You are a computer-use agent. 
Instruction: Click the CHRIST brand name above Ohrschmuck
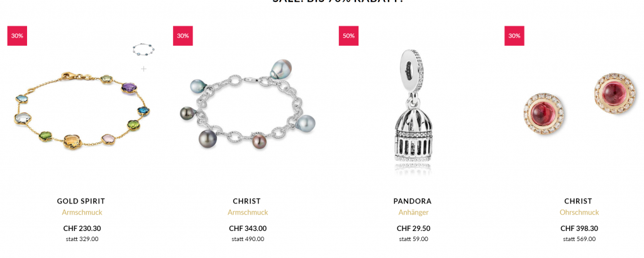[x=579, y=201]
